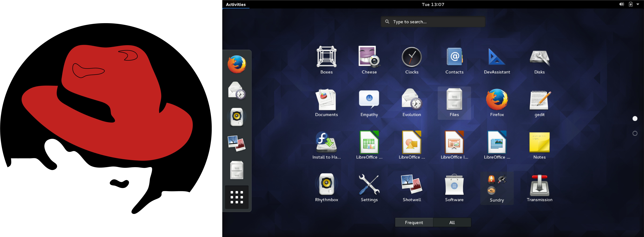Launch Shotwell from the app grid
This screenshot has height=237, width=644.
tap(411, 188)
